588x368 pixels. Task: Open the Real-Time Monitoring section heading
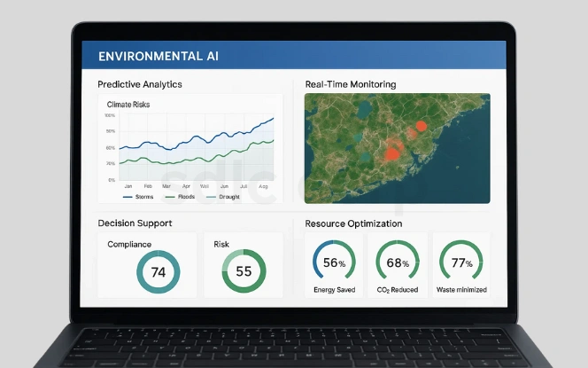point(350,84)
